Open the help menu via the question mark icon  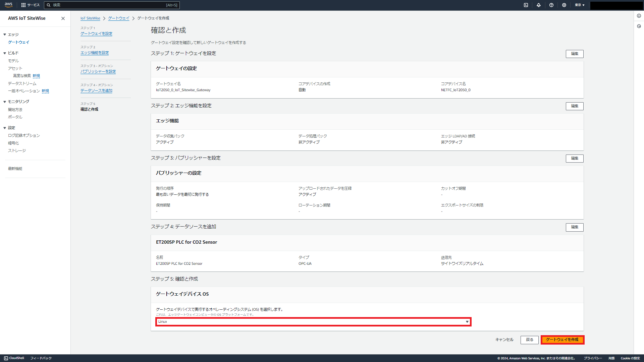click(551, 5)
